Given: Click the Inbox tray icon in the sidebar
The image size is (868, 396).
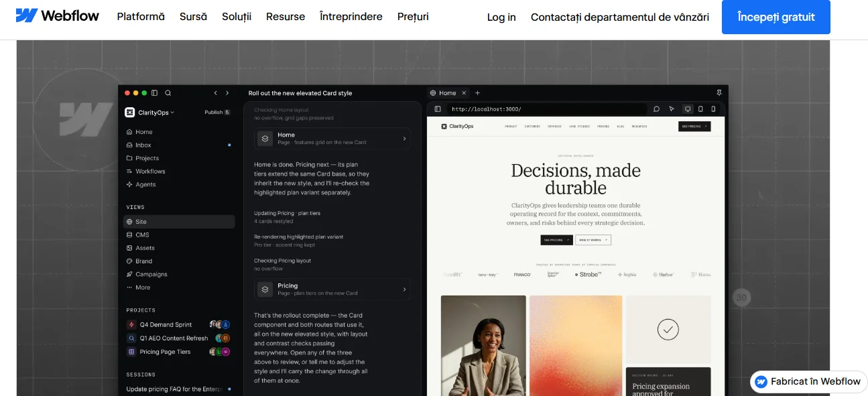Looking at the screenshot, I should (129, 145).
